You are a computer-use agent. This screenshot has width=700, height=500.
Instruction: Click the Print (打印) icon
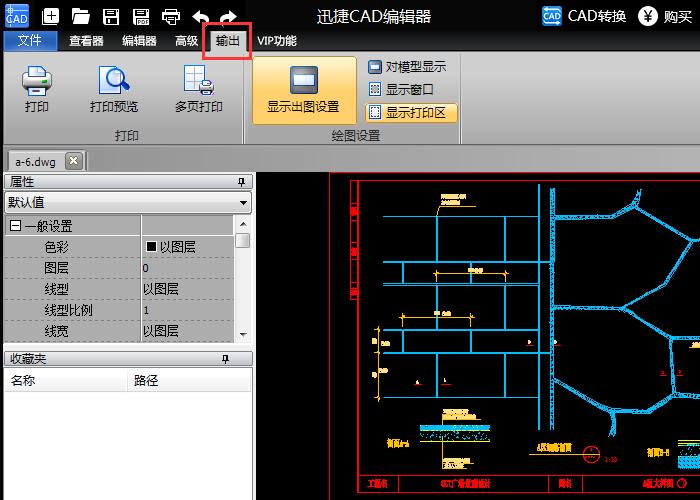point(37,87)
